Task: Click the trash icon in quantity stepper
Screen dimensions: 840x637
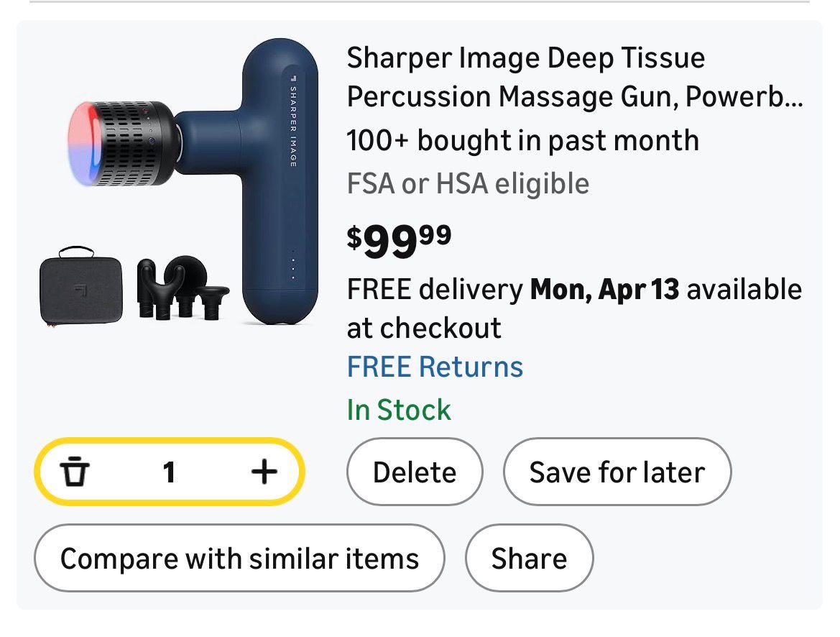Action: click(x=75, y=472)
